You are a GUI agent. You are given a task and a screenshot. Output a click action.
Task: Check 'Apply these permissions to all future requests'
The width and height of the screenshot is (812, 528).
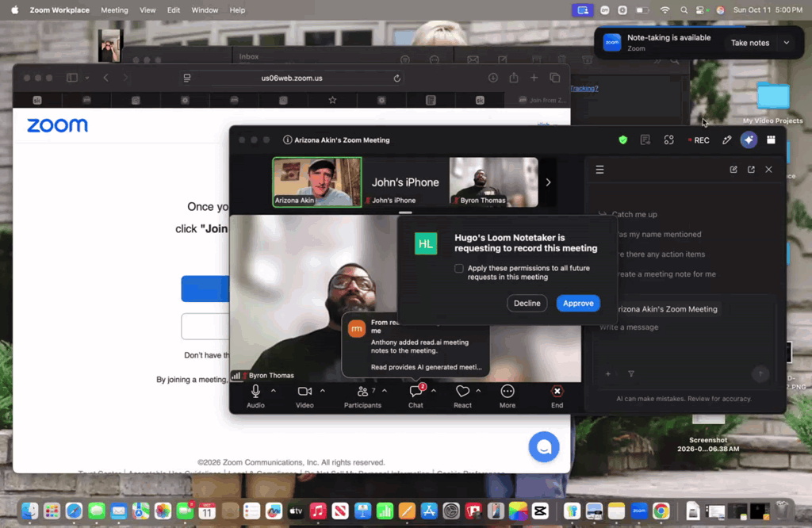[459, 268]
